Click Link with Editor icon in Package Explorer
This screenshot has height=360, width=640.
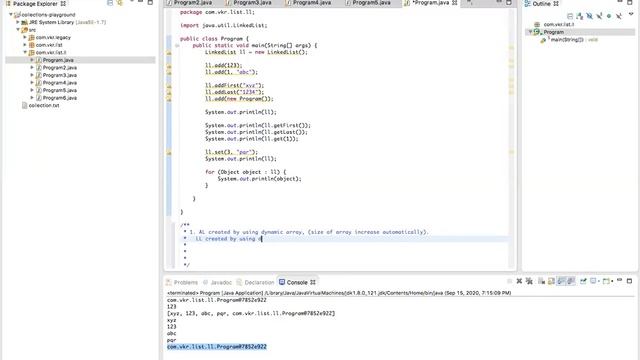click(120, 3)
